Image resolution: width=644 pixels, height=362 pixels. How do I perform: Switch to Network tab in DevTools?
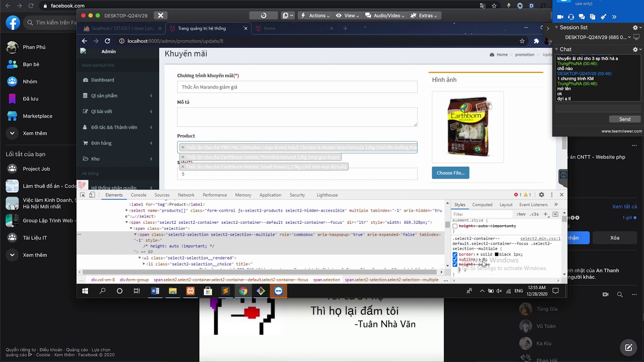(x=186, y=195)
